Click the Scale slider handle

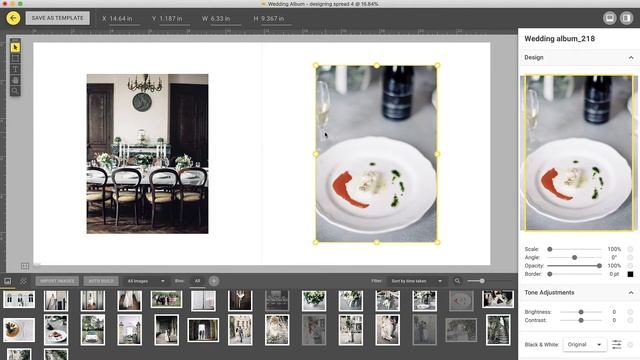550,249
